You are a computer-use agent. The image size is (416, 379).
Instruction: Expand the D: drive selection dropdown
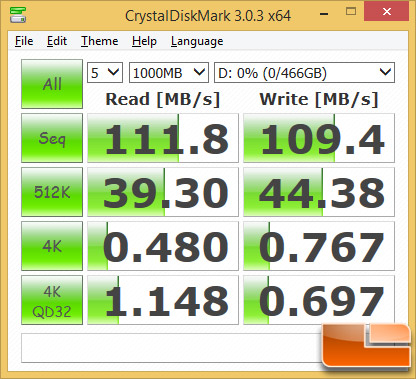coord(304,72)
